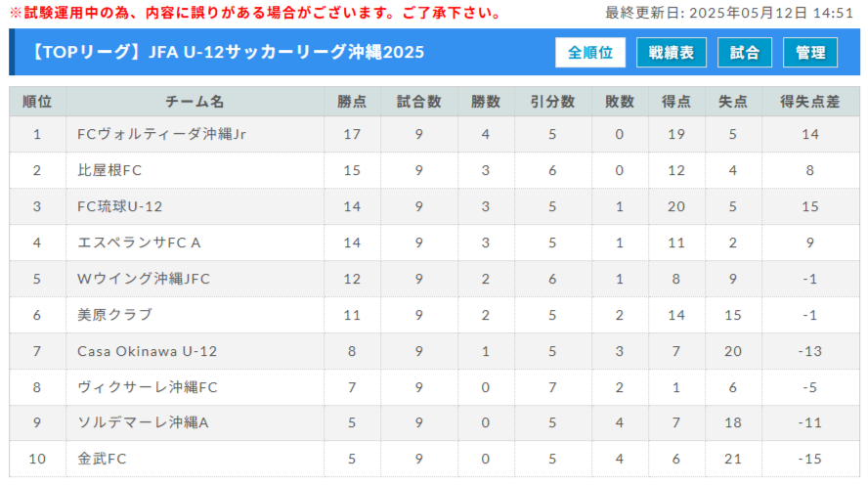Select team 比屋根FC
Viewport: 868px width, 485px height.
click(109, 170)
